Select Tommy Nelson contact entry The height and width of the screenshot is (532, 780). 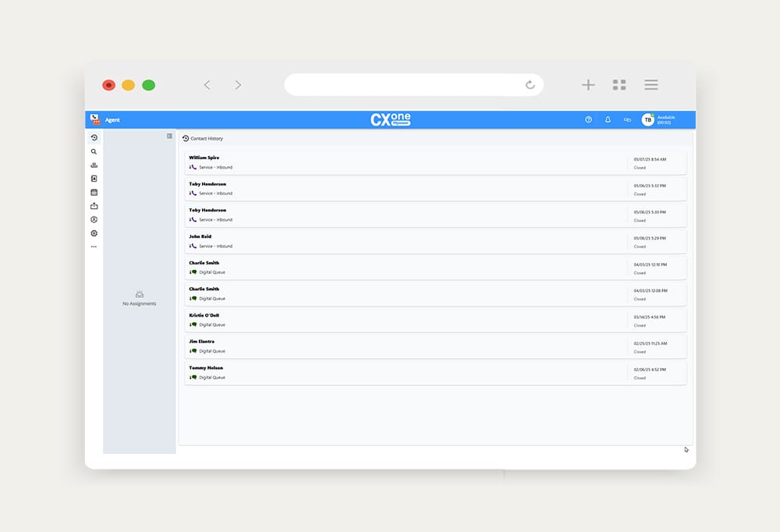pos(406,372)
